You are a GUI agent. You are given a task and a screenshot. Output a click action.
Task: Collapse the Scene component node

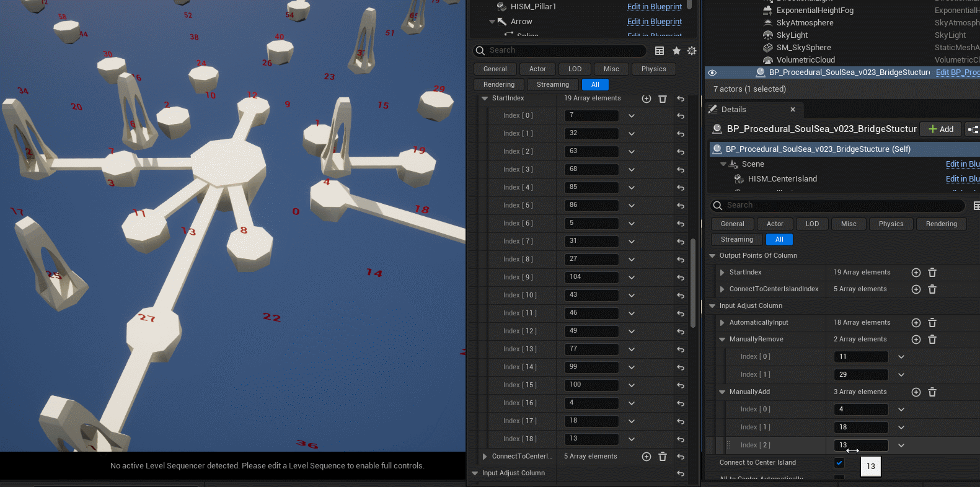[x=723, y=164]
